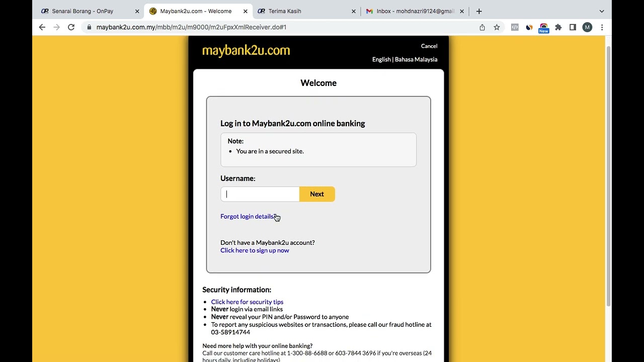Click "Need more help with your online banking?"

(257, 346)
